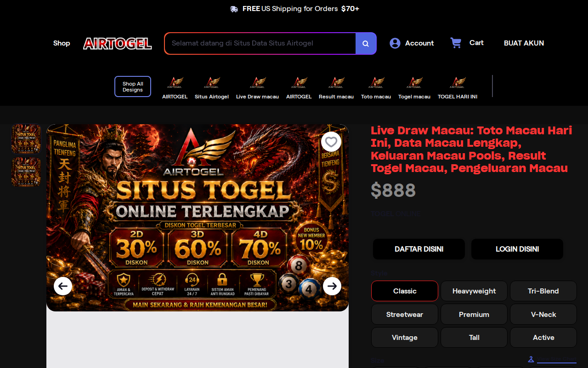Image resolution: width=588 pixels, height=368 pixels.
Task: Show the next product image with the right arrow
Action: 332,286
